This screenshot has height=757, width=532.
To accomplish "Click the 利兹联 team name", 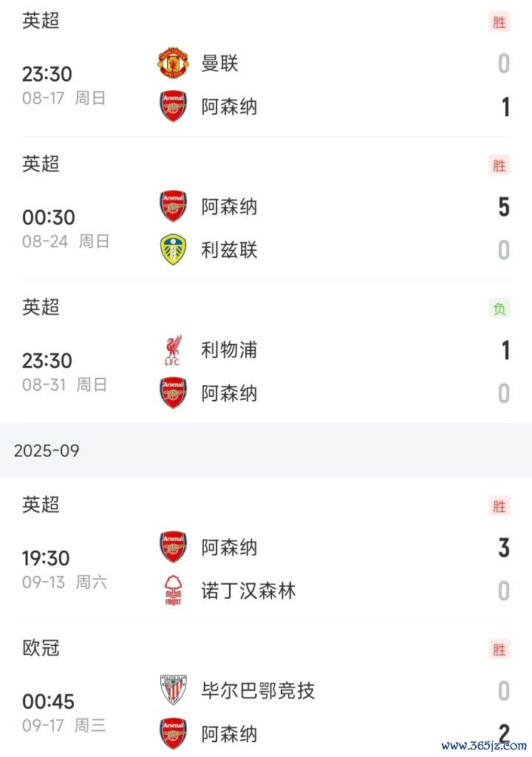I will 229,250.
